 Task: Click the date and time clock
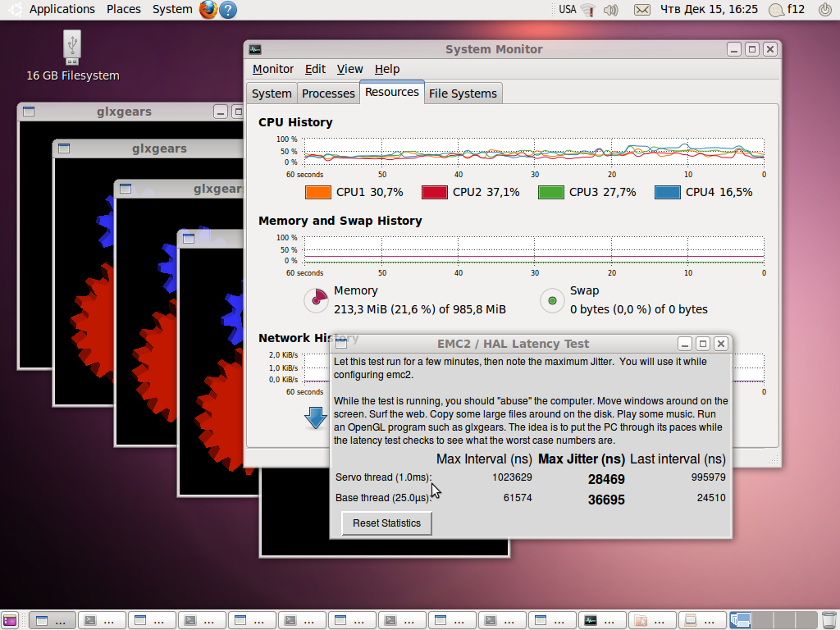pyautogui.click(x=709, y=10)
